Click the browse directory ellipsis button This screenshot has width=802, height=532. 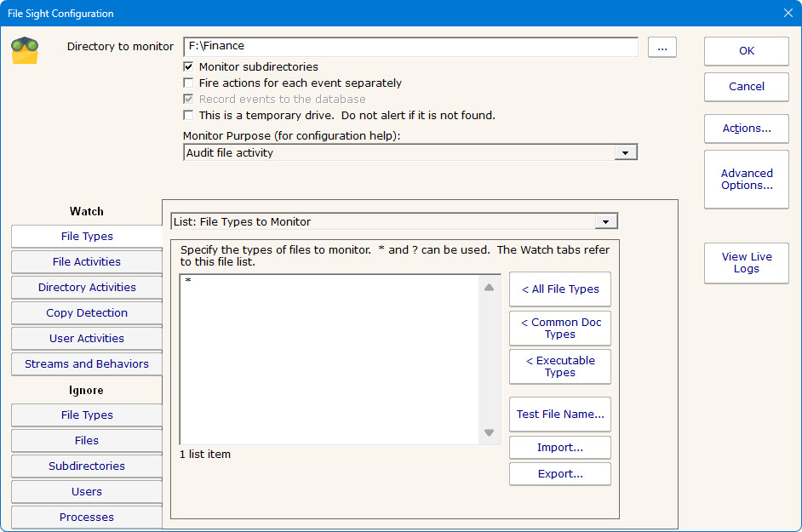(662, 48)
